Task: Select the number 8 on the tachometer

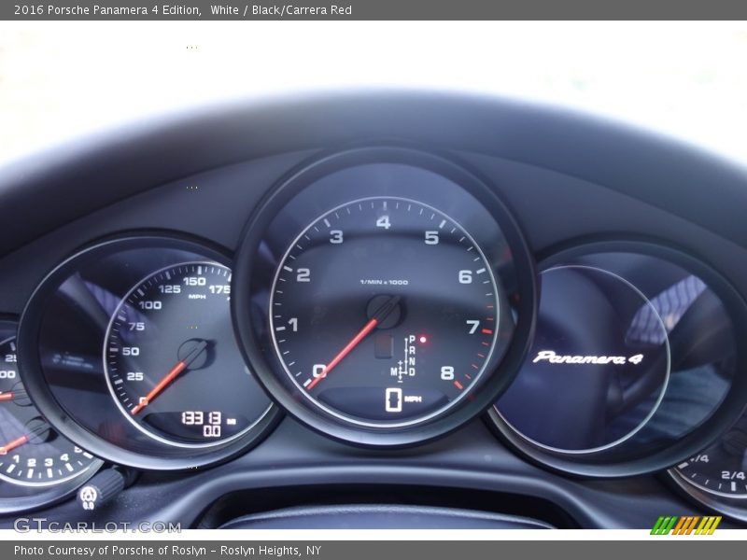Action: tap(447, 372)
